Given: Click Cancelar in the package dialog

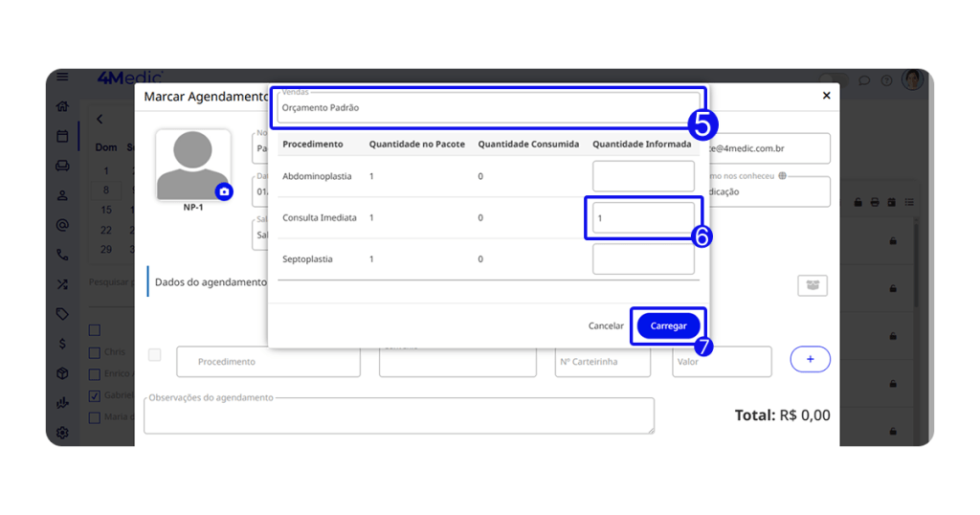Looking at the screenshot, I should click(x=606, y=326).
